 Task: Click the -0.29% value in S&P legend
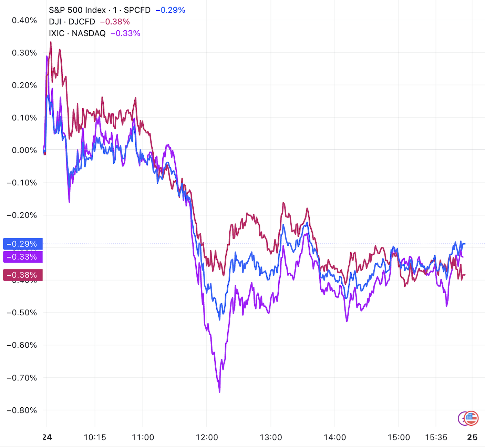tap(171, 10)
